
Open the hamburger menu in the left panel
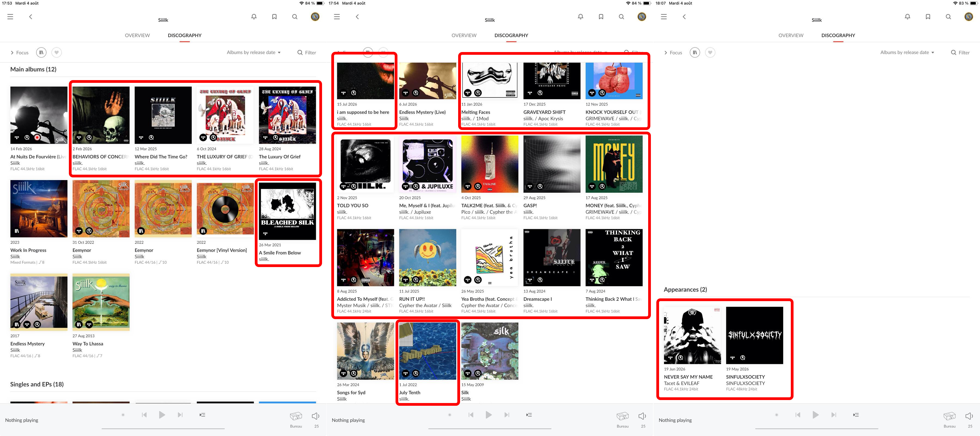(10, 17)
